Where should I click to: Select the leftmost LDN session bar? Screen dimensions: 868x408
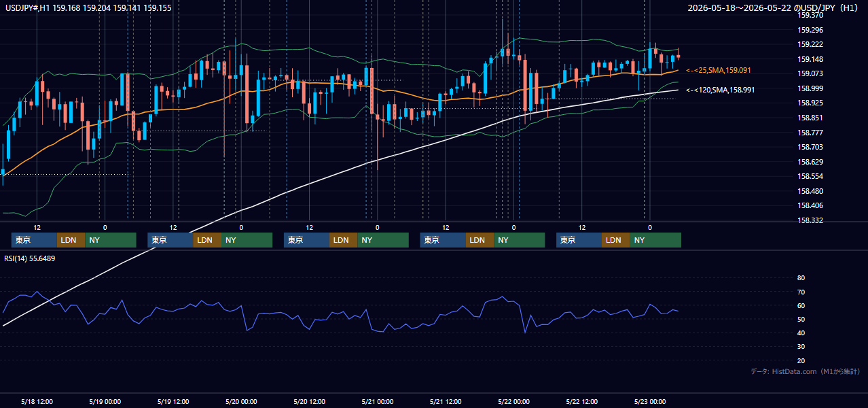(71, 240)
